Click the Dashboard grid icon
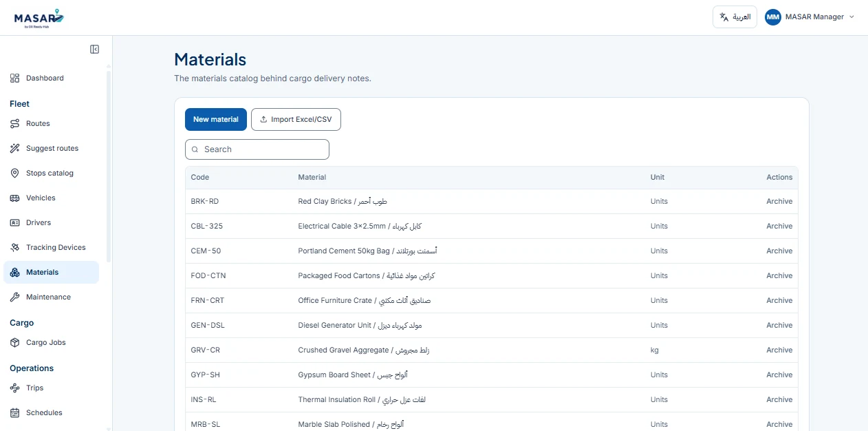The width and height of the screenshot is (868, 431). click(15, 78)
